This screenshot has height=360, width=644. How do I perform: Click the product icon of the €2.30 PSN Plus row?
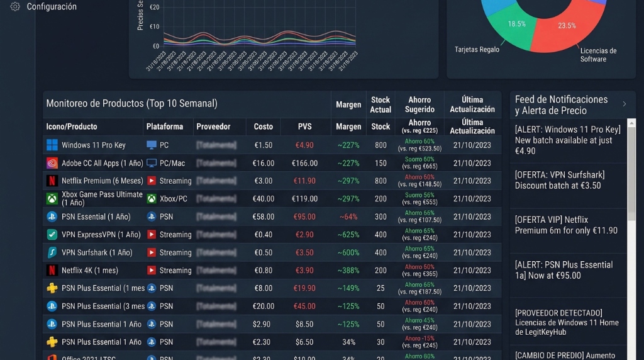[x=52, y=342]
